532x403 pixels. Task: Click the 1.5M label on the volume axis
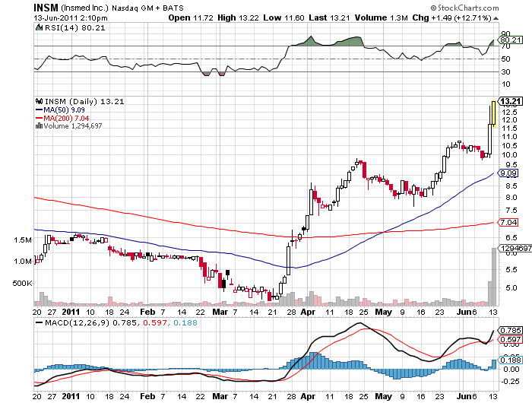tap(23, 240)
